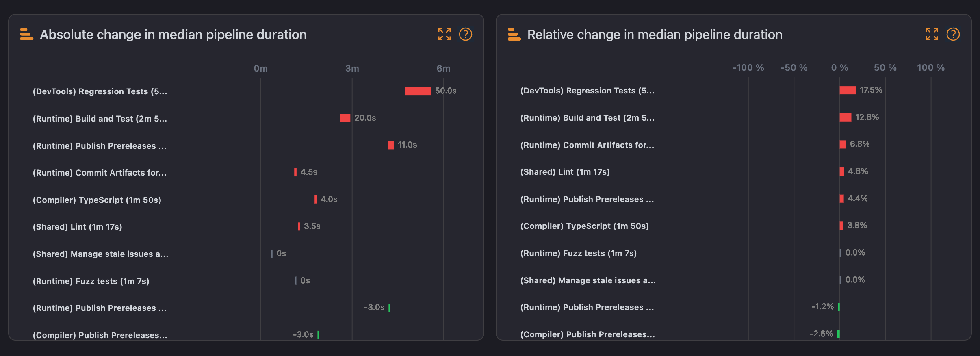The height and width of the screenshot is (356, 980).
Task: Click '(Shared) Lint (1m 17s)' in Absolute chart
Action: click(78, 227)
